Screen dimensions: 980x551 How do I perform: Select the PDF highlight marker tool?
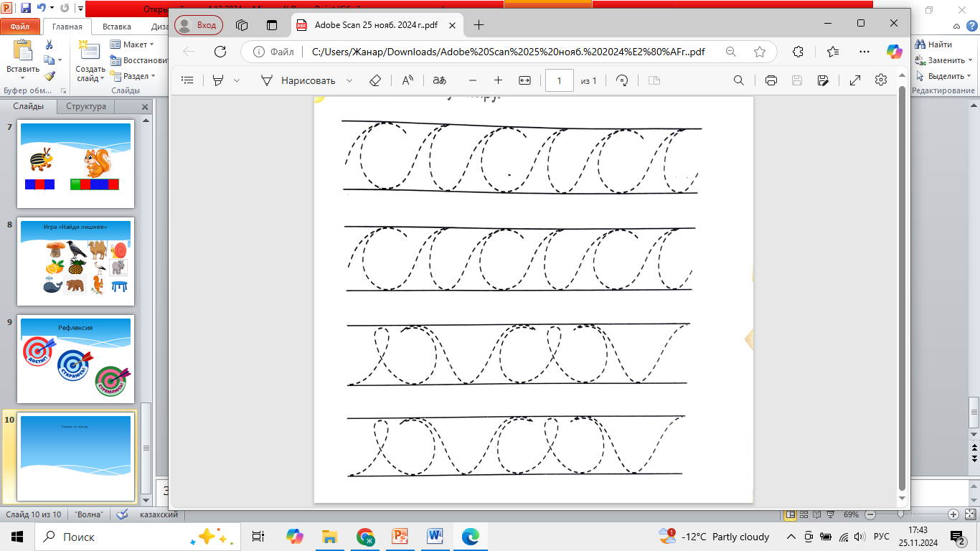[x=217, y=80]
